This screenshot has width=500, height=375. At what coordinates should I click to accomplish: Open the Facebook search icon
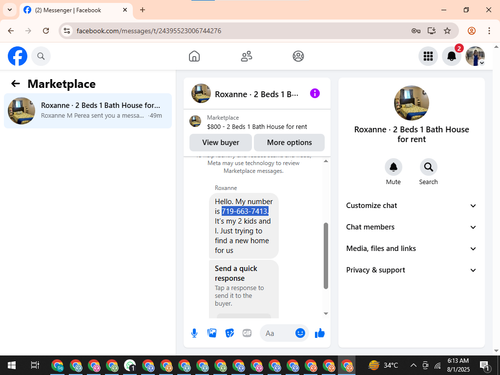pos(41,56)
